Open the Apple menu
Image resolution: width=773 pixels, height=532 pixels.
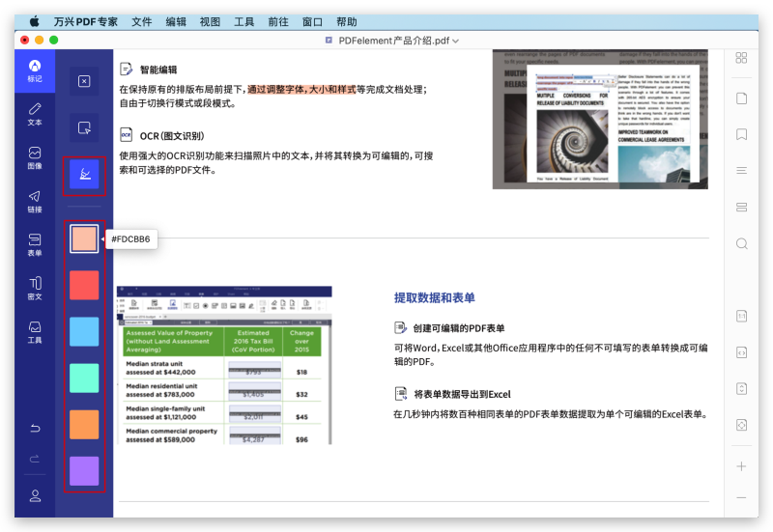[35, 21]
